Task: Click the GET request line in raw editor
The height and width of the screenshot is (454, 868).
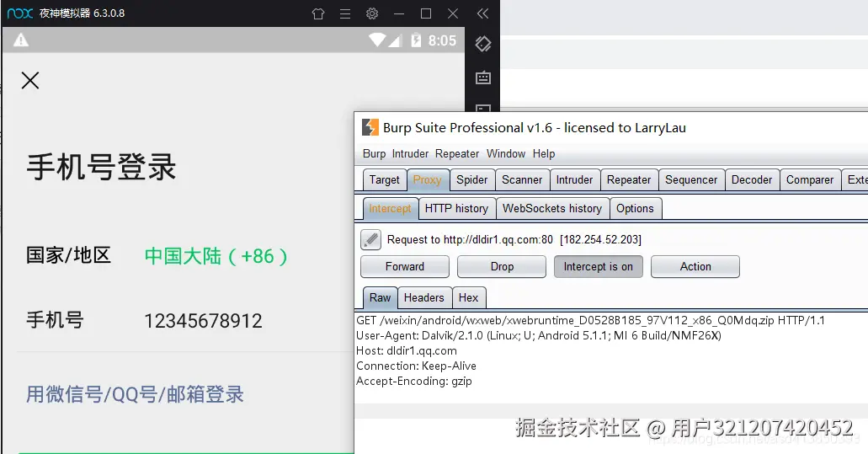Action: tap(590, 321)
